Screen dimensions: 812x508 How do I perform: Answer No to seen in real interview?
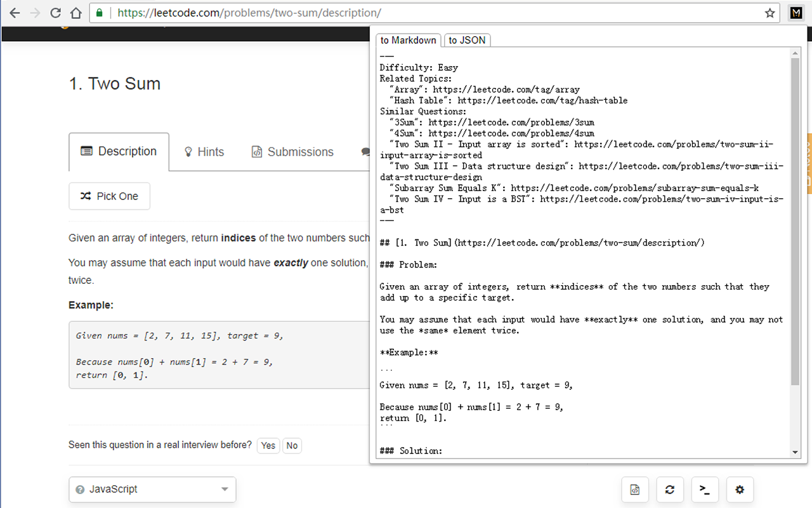pos(292,446)
